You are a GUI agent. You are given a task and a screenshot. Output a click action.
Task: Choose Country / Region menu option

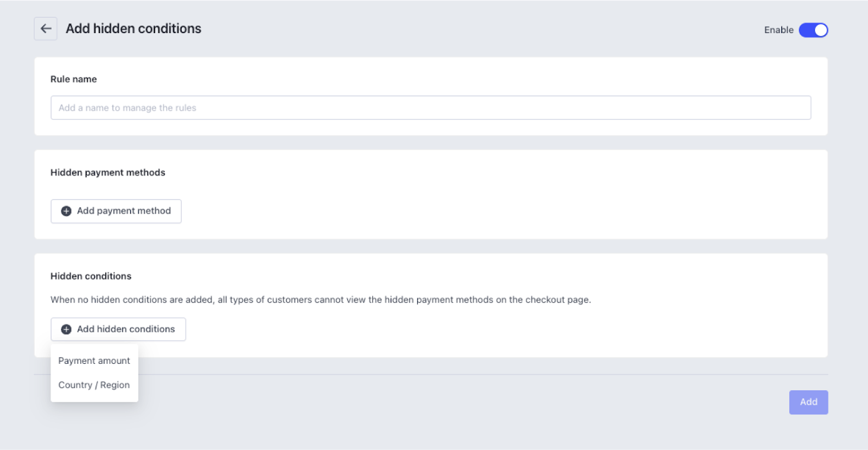[94, 385]
